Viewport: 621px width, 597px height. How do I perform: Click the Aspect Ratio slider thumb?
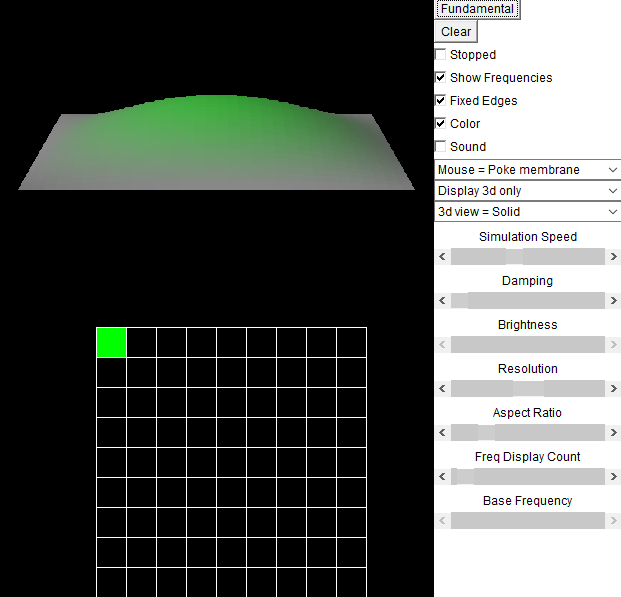coord(486,433)
